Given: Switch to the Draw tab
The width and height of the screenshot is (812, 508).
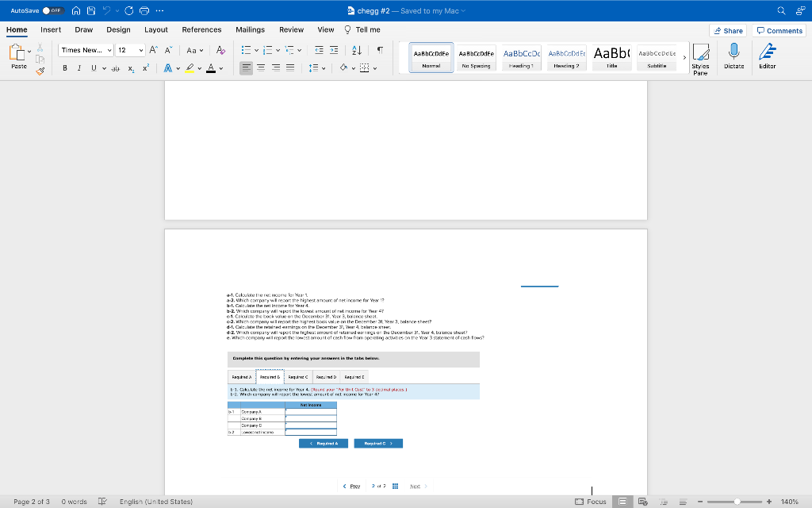Looking at the screenshot, I should [x=84, y=29].
